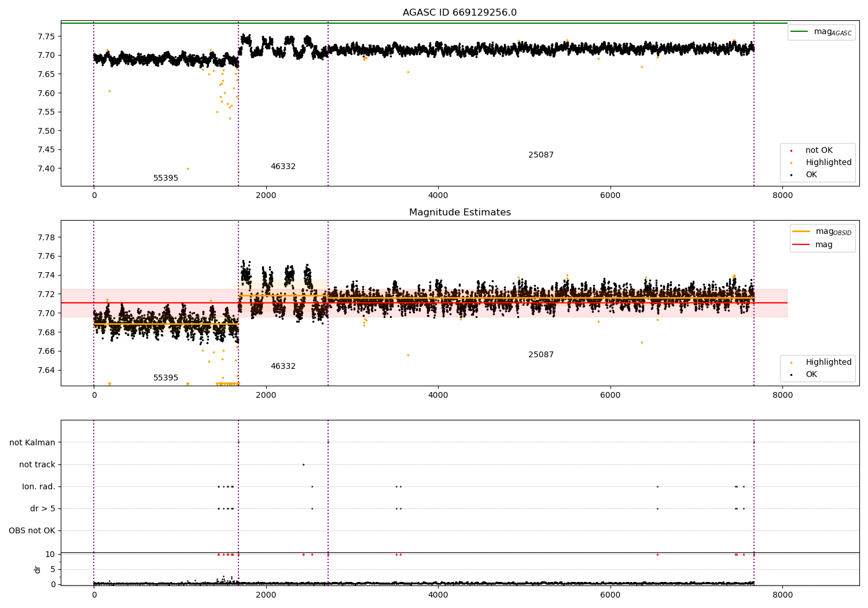
Task: Click the 'Ion. rad.' axis label
Action: pos(39,487)
